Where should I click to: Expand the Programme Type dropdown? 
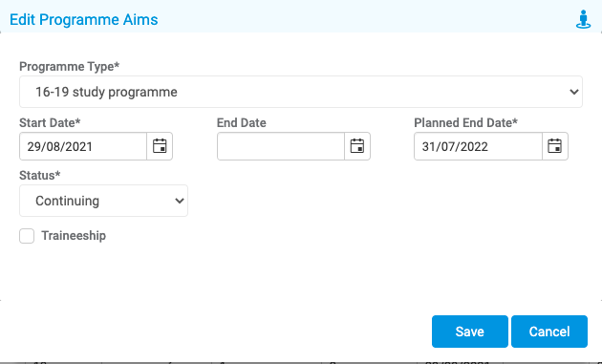pos(301,92)
